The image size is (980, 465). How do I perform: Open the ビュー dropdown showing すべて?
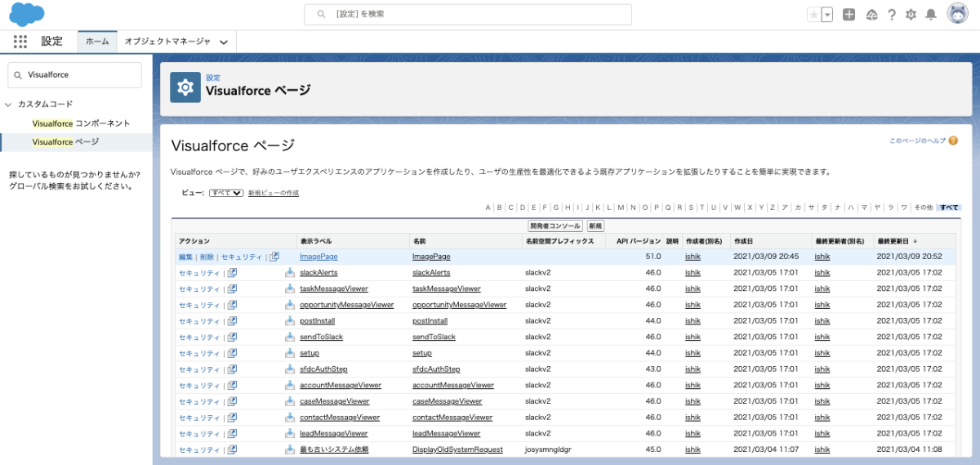coord(226,193)
